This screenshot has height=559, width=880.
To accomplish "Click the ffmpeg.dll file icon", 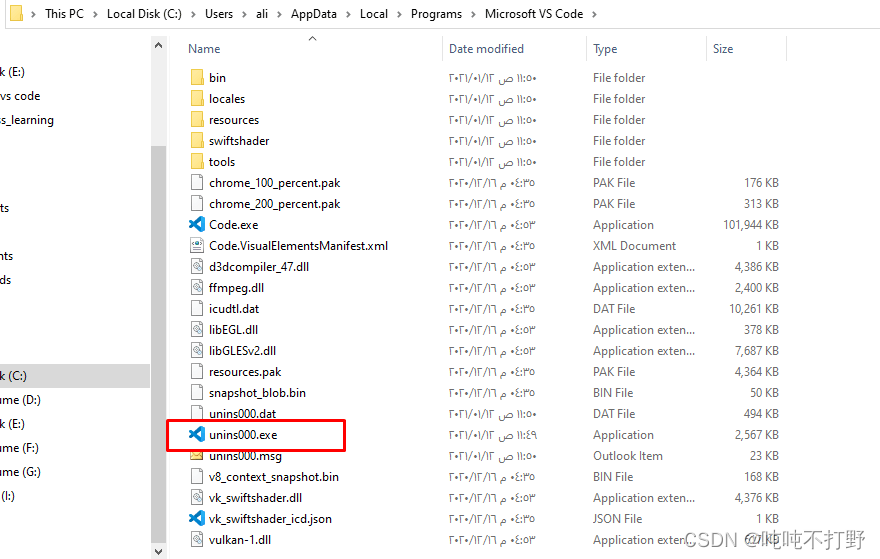I will pyautogui.click(x=197, y=287).
